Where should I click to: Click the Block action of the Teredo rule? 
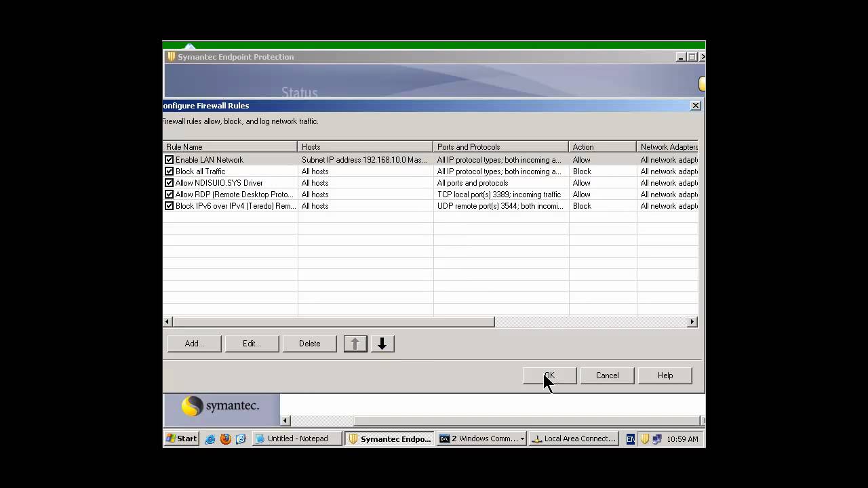coord(582,206)
